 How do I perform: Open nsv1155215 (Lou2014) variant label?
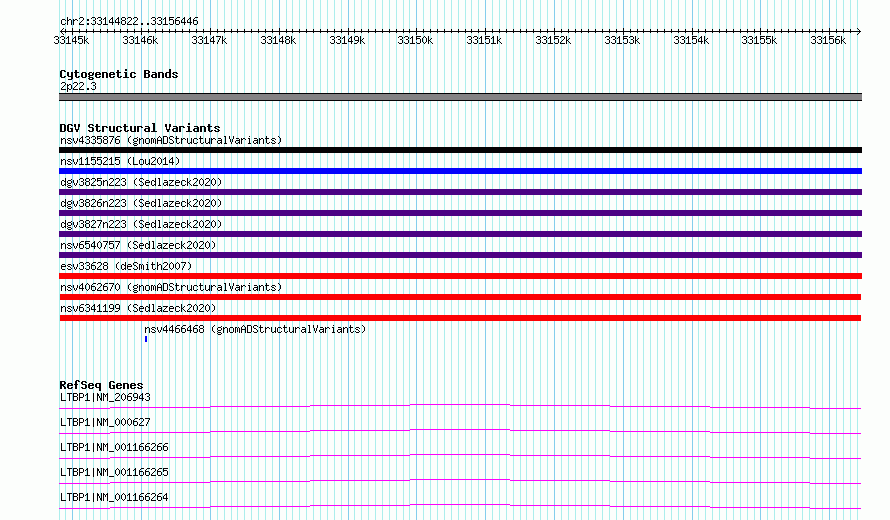coord(120,161)
